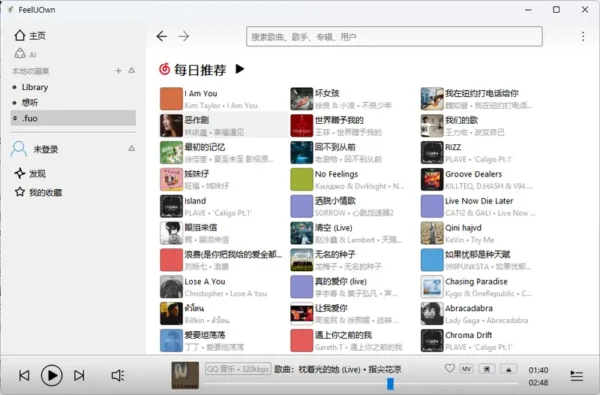Screen dimensions: 600x395
Task: Select the 世界赠予我的 song
Action: pyautogui.click(x=354, y=126)
